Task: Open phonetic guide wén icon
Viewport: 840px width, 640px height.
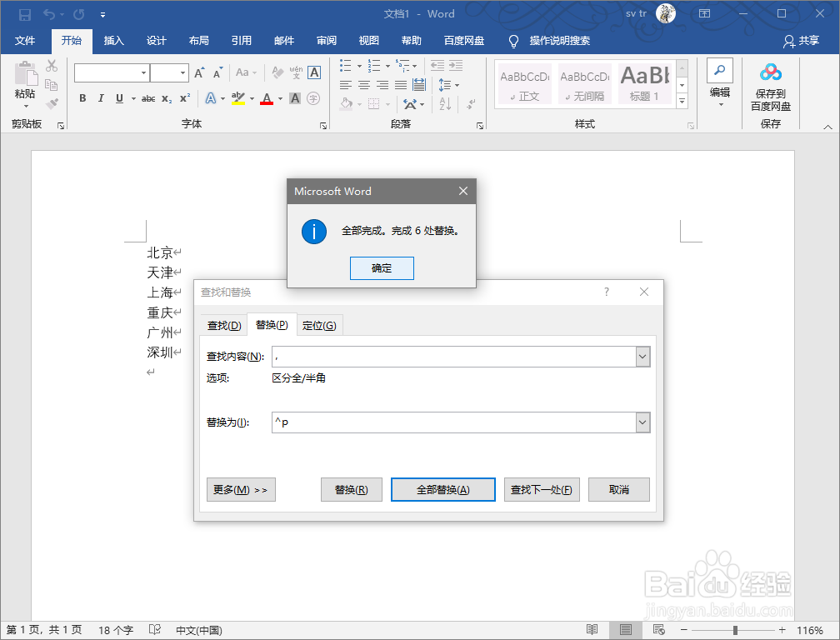Action: point(297,72)
